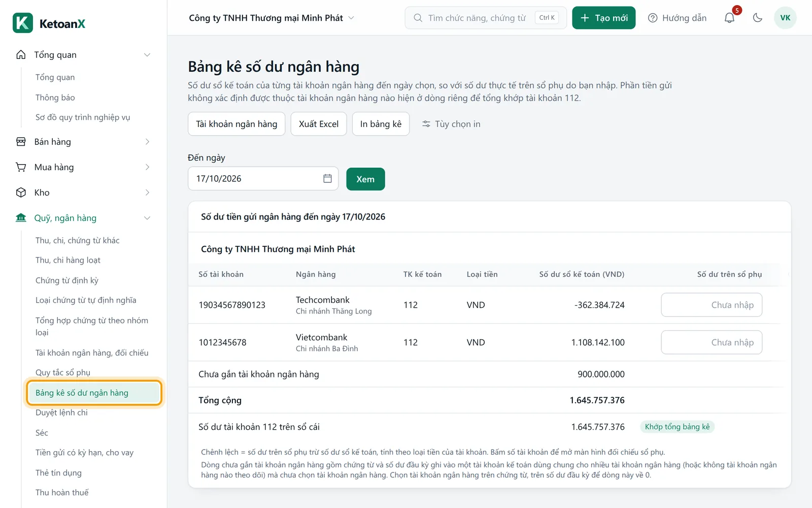Screen dimensions: 812x508
Task: Open Quy tắc sổ phụ menu item
Action: [x=63, y=372]
